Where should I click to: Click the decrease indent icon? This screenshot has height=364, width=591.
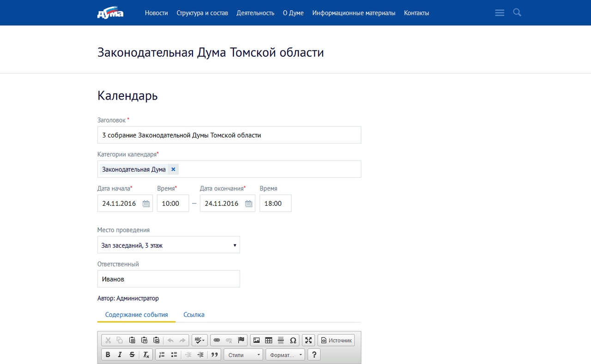(188, 355)
